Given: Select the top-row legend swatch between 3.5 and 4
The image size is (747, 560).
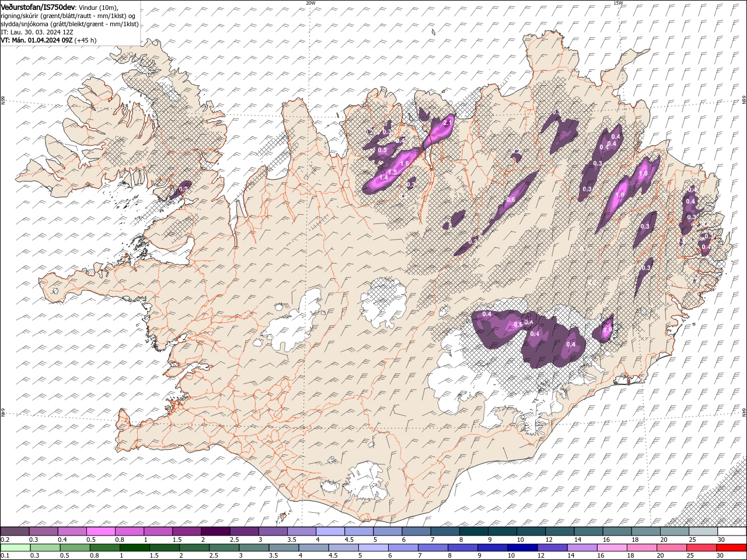Looking at the screenshot, I should click(302, 531).
